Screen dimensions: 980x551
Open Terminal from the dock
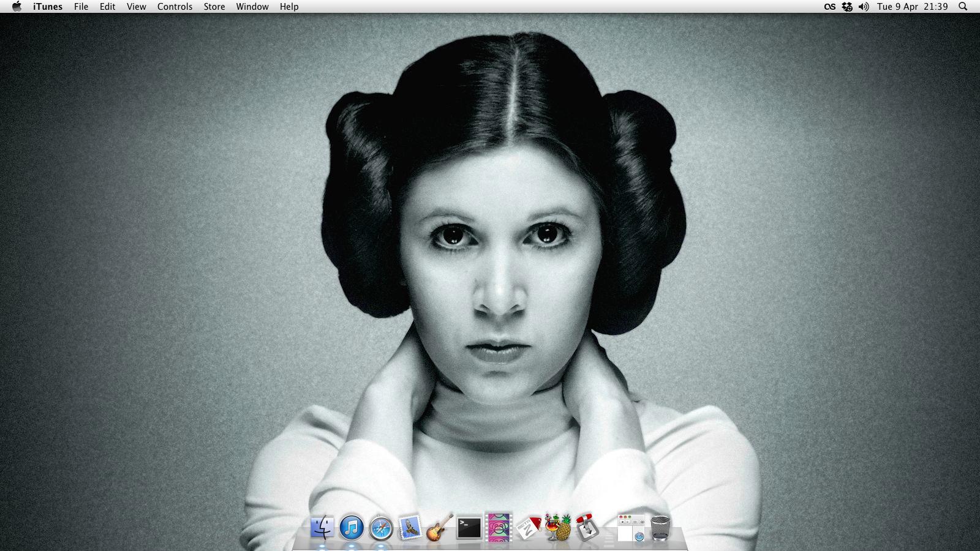point(469,528)
